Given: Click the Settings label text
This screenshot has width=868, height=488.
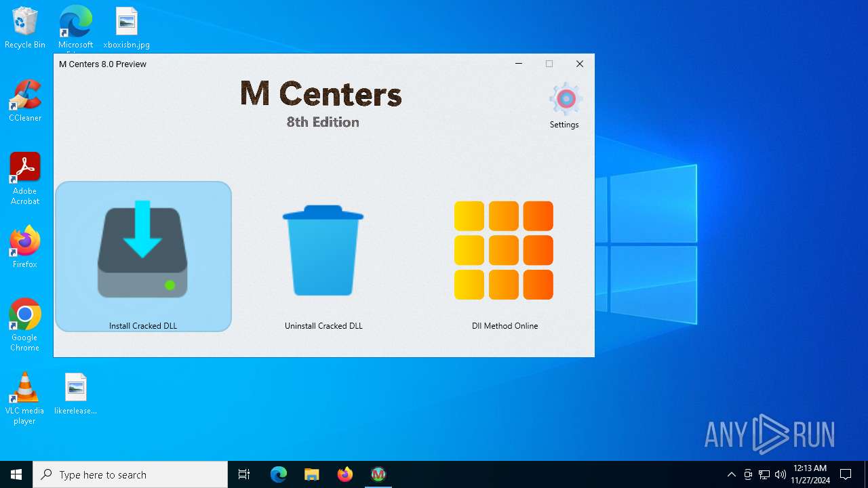Looking at the screenshot, I should [564, 125].
